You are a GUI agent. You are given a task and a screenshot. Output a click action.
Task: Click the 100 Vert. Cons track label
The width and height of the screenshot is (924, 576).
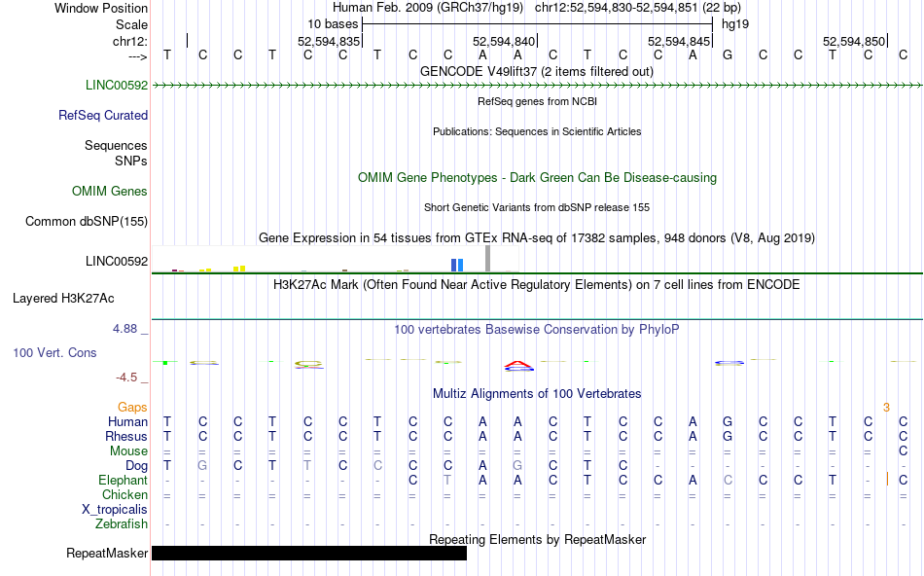coord(54,352)
